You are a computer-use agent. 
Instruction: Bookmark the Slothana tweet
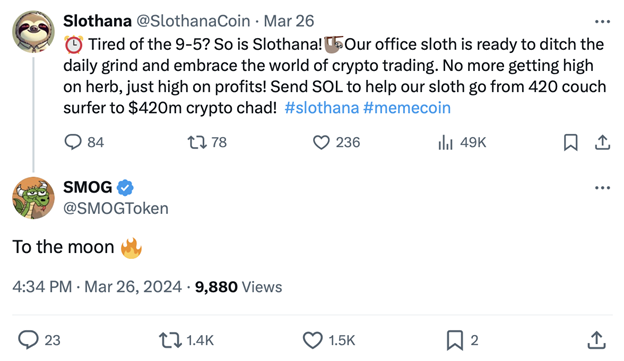571,142
